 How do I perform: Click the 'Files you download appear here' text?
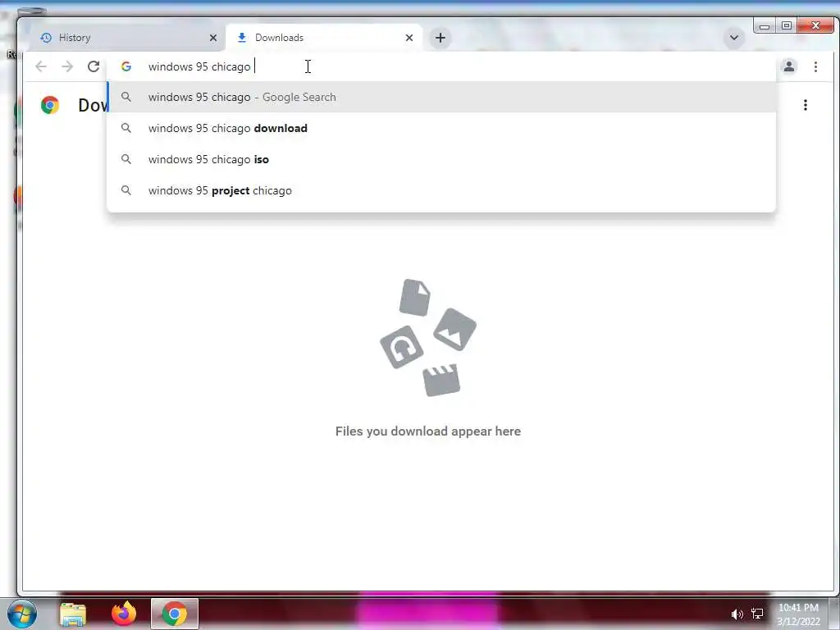tap(428, 431)
